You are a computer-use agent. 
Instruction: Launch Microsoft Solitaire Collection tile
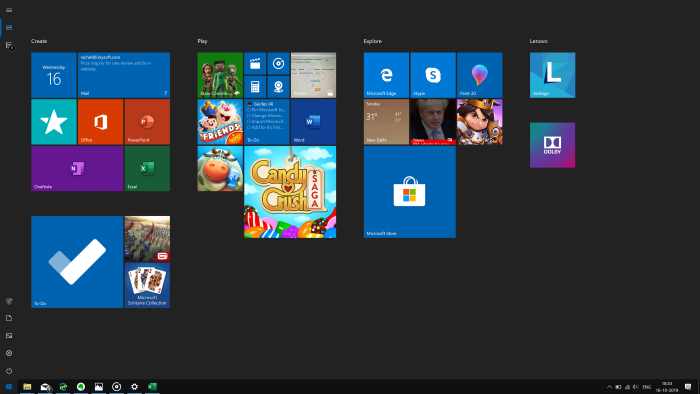tap(147, 286)
